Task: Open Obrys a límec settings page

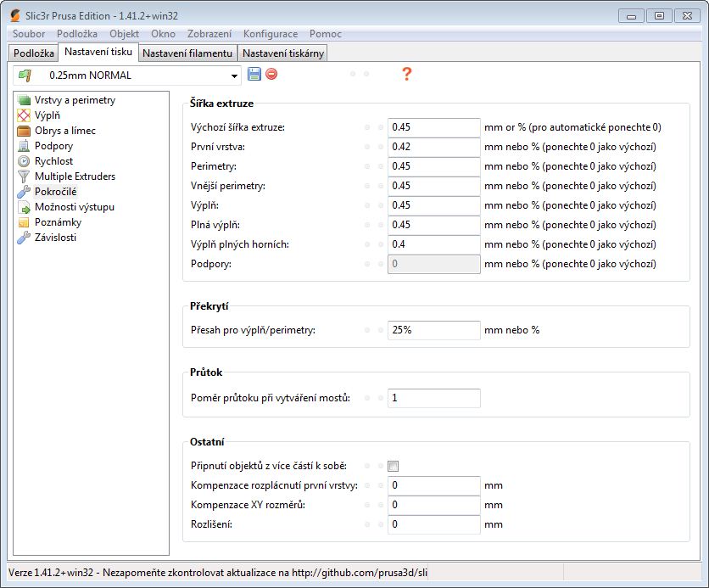Action: (64, 131)
